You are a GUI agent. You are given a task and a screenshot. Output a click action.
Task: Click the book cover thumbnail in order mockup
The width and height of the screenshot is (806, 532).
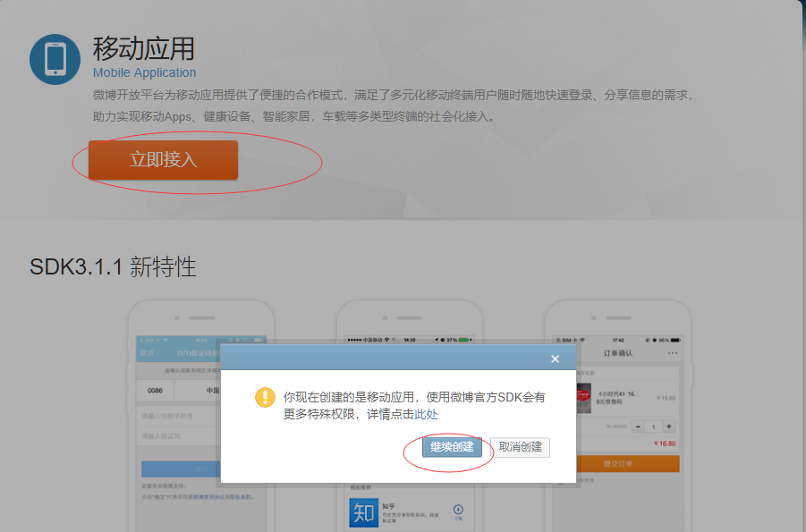[583, 399]
